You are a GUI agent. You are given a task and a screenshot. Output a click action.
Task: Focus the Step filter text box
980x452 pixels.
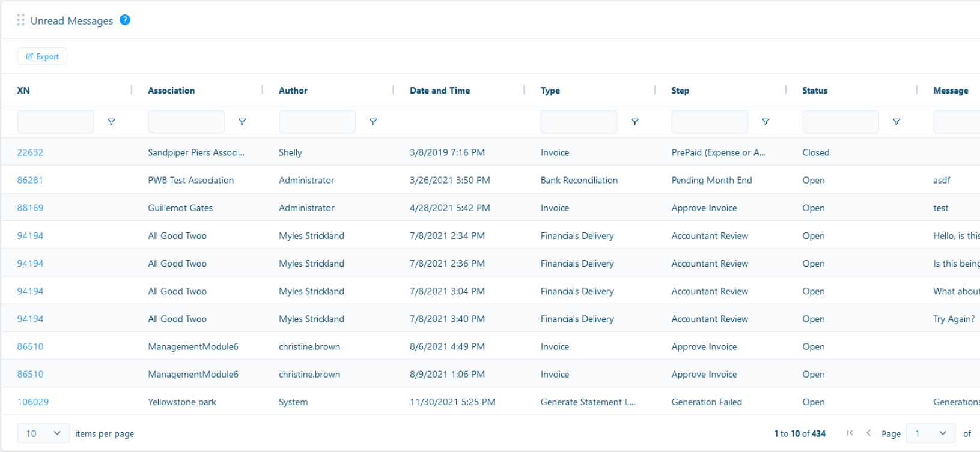(710, 122)
